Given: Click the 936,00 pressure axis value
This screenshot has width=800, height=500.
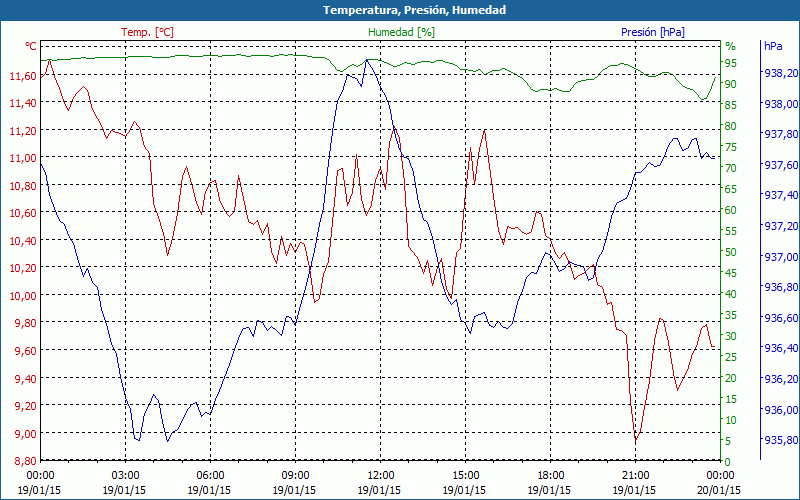Looking at the screenshot, I should click(781, 409).
